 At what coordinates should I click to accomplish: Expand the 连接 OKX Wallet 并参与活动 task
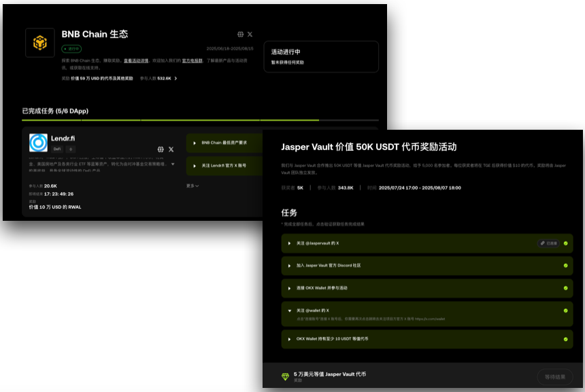pyautogui.click(x=427, y=288)
